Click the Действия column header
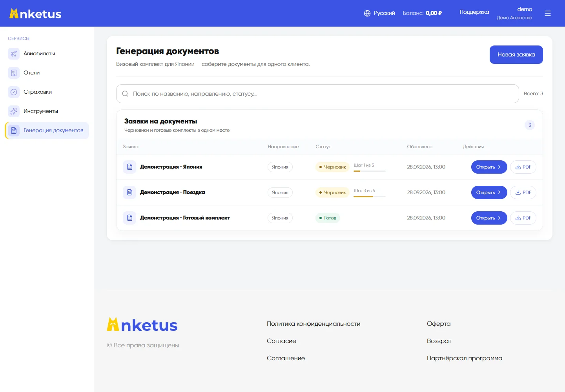This screenshot has height=392, width=565. [473, 147]
